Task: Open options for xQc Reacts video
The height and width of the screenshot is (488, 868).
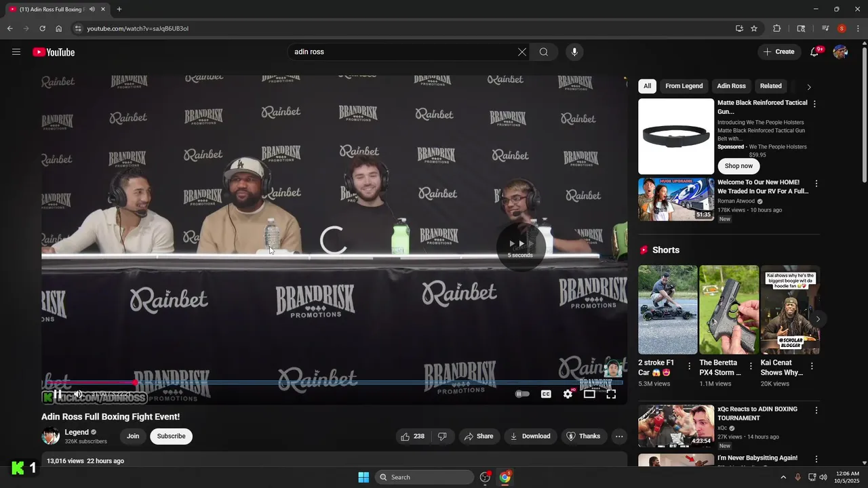Action: 816,410
